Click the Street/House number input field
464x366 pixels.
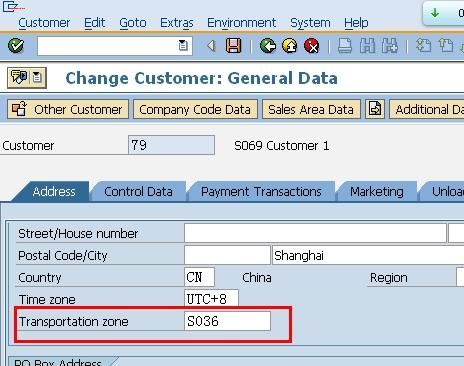pyautogui.click(x=315, y=233)
